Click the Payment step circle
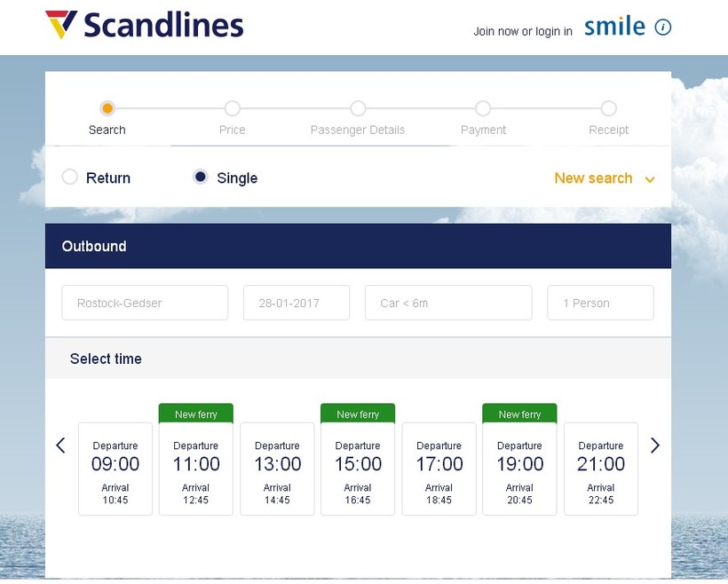This screenshot has width=728, height=584. pyautogui.click(x=483, y=108)
